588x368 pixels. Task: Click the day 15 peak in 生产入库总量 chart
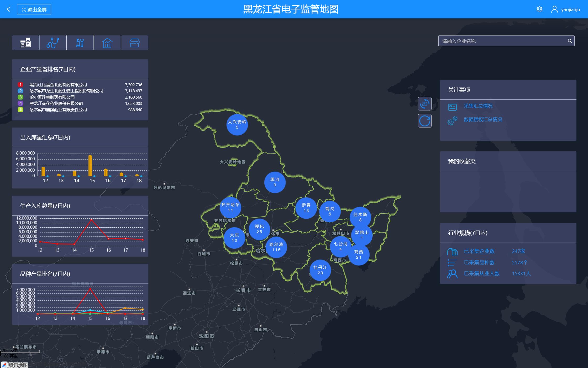pos(91,219)
